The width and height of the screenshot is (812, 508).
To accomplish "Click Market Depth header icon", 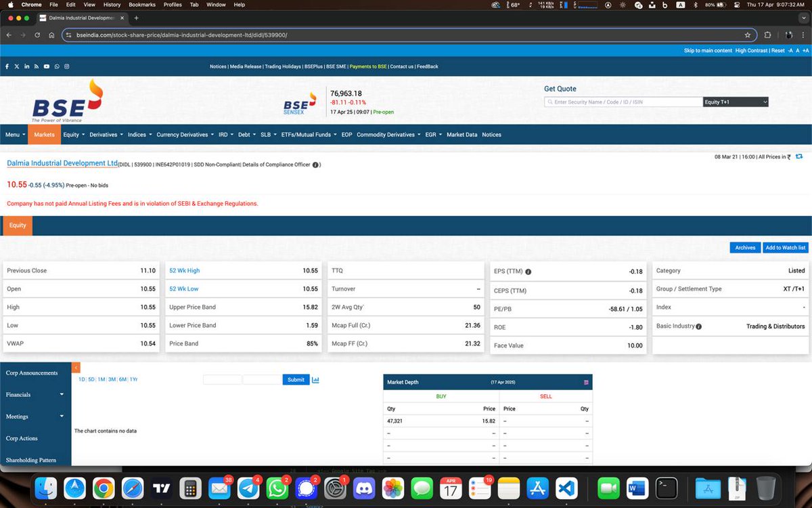I will tap(586, 383).
